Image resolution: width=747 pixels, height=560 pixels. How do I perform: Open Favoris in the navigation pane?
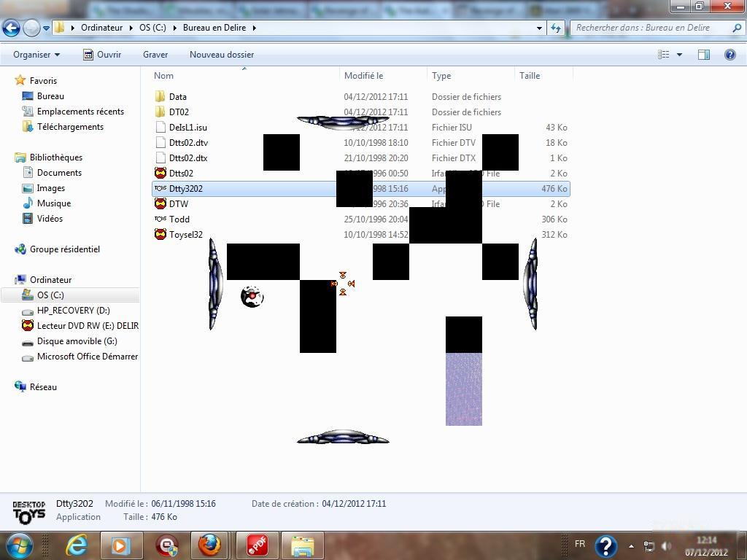(x=43, y=80)
